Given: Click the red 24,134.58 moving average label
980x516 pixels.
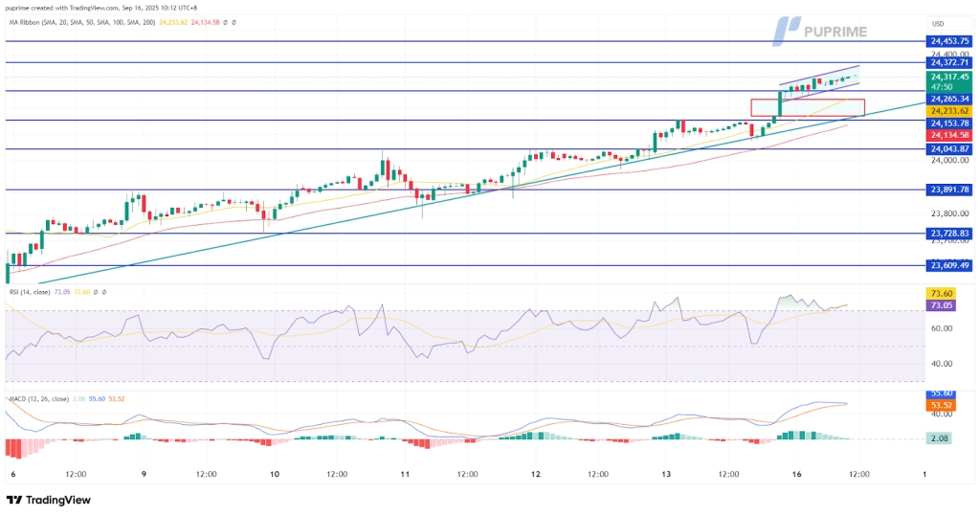Looking at the screenshot, I should pyautogui.click(x=948, y=136).
